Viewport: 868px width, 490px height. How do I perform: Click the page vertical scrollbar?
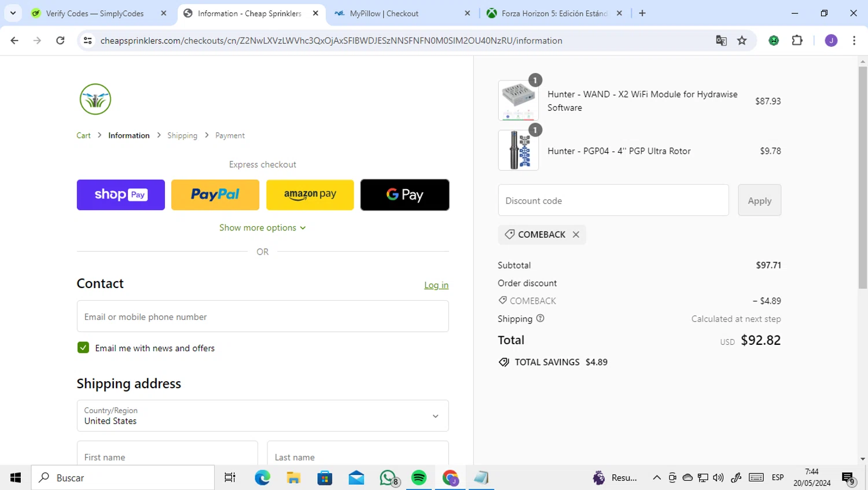[x=863, y=177]
